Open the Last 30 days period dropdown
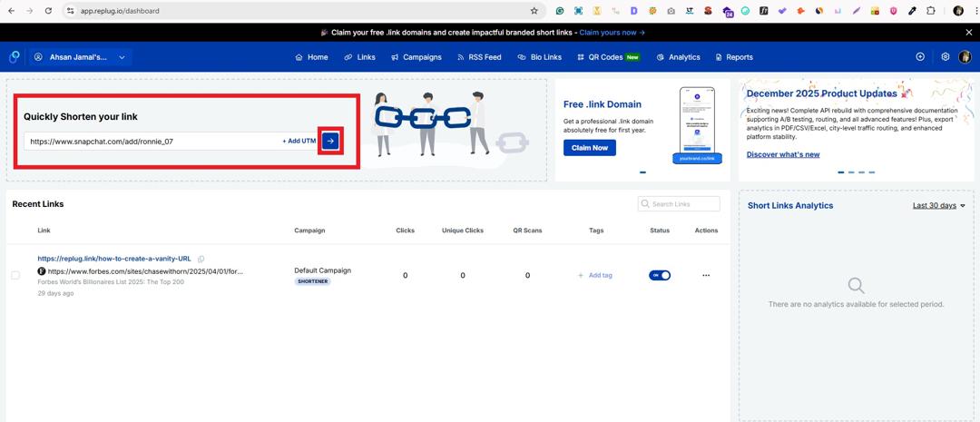Image resolution: width=980 pixels, height=422 pixels. click(x=939, y=206)
